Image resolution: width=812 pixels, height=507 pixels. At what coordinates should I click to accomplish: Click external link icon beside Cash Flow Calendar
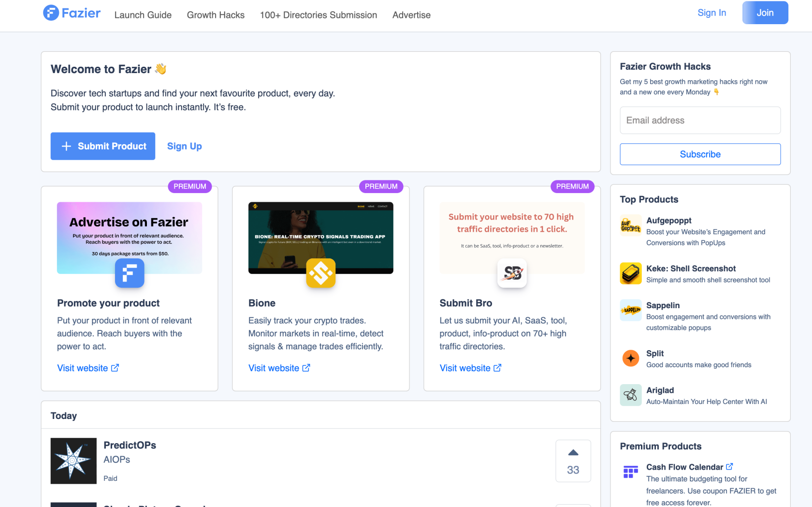click(x=729, y=466)
